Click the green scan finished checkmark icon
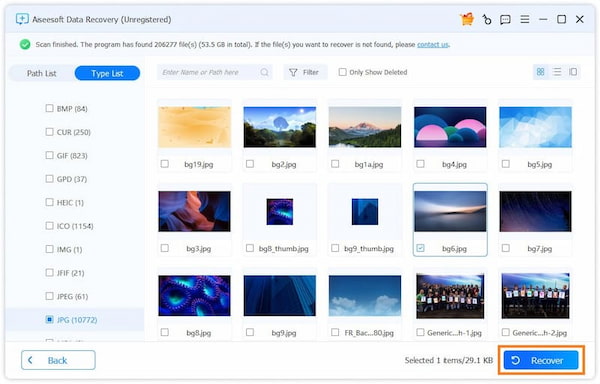Screen dimensions: 600x384 [25, 44]
